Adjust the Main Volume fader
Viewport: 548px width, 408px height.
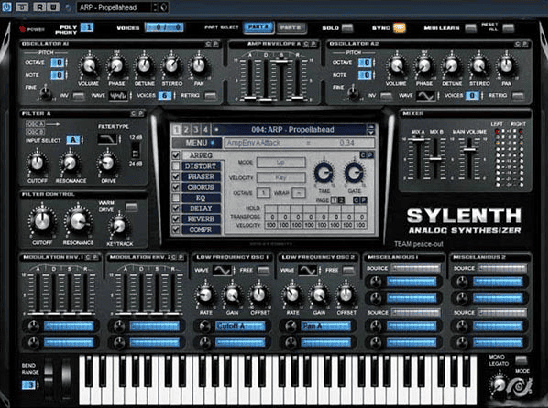[469, 150]
